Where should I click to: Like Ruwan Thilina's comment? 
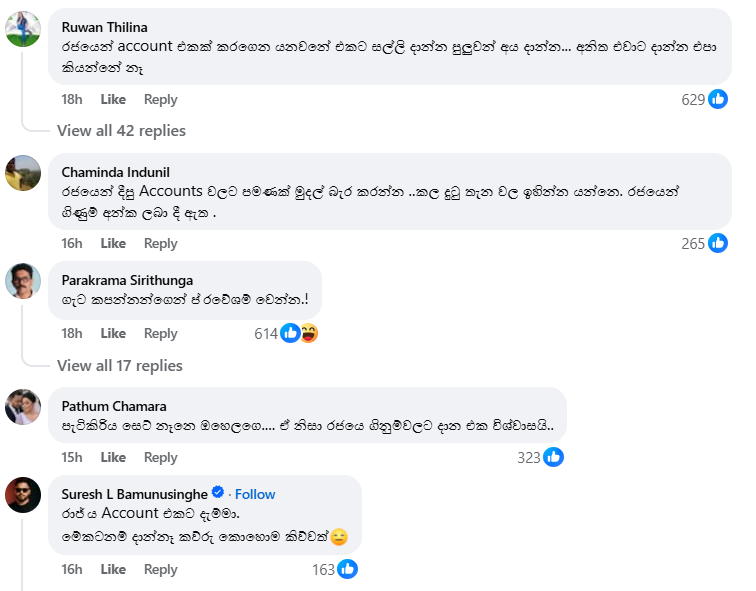[113, 99]
